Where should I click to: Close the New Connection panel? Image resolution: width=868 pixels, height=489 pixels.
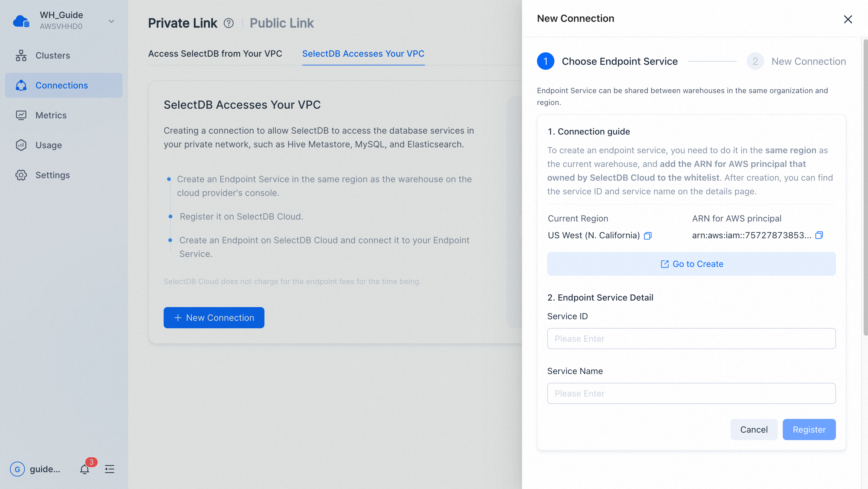(x=848, y=19)
